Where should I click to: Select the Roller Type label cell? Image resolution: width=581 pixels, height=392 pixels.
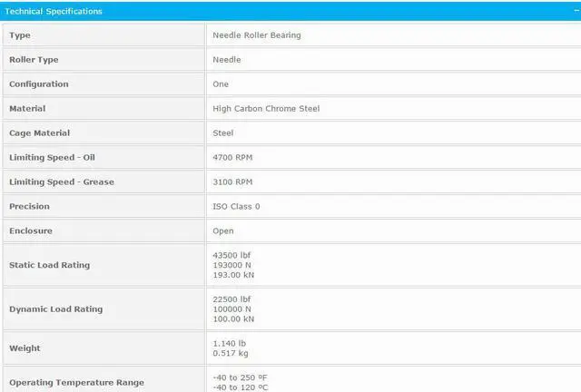pos(36,60)
